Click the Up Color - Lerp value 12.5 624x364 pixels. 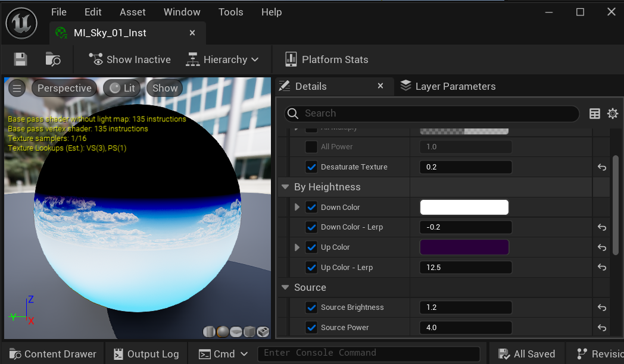466,268
